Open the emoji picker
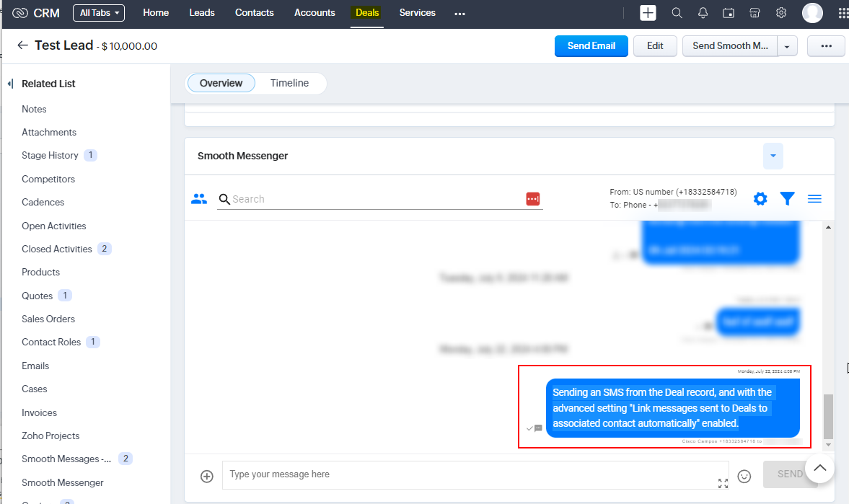 [x=744, y=477]
